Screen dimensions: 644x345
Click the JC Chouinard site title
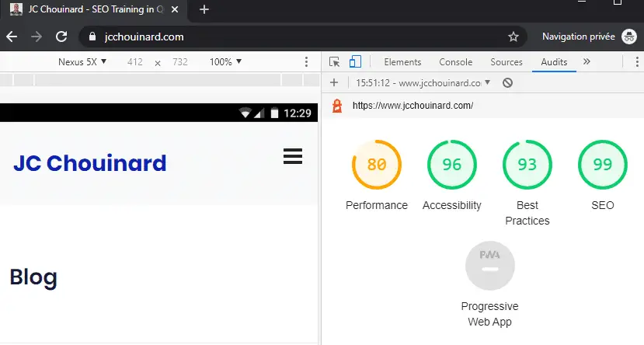click(x=90, y=163)
